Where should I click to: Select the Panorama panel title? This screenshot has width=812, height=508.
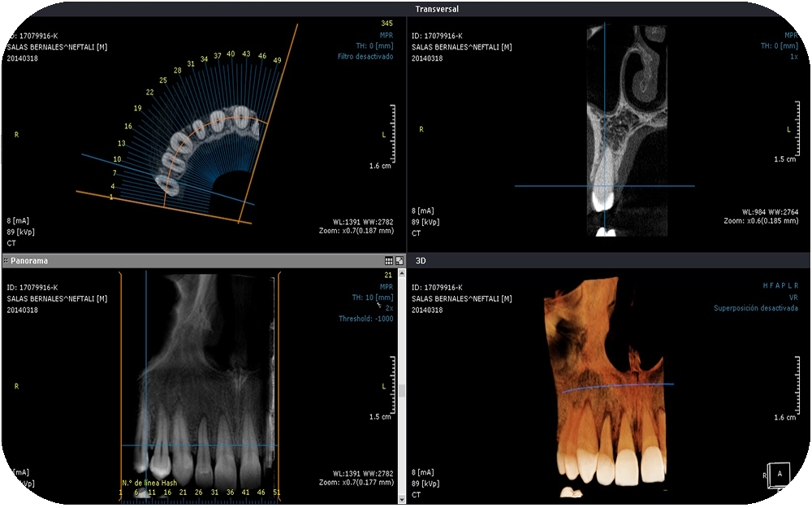tap(29, 261)
